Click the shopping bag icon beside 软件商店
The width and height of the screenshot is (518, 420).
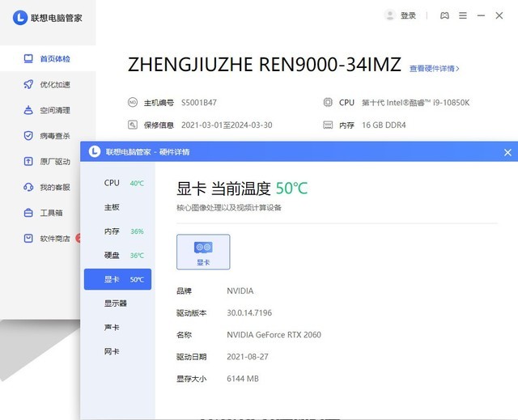pos(28,239)
